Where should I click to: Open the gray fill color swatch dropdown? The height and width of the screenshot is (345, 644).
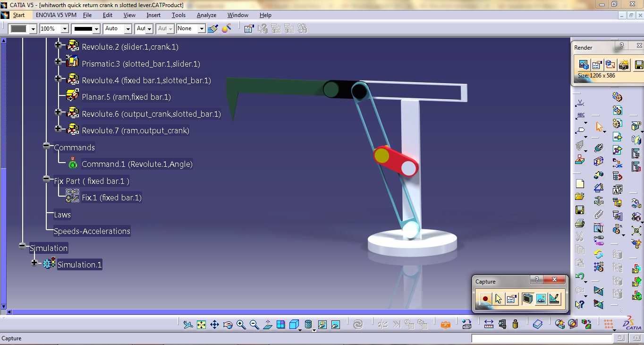pyautogui.click(x=33, y=29)
